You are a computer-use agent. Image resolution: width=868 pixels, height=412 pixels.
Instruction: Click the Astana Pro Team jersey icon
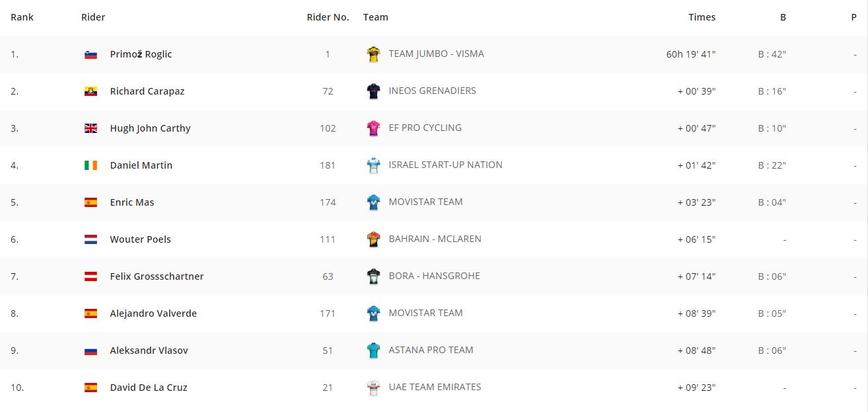(374, 350)
